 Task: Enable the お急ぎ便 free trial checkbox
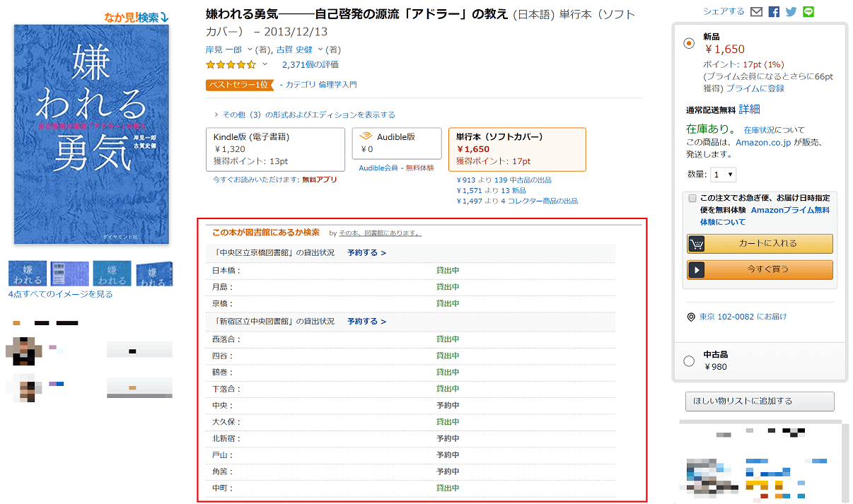(x=692, y=199)
